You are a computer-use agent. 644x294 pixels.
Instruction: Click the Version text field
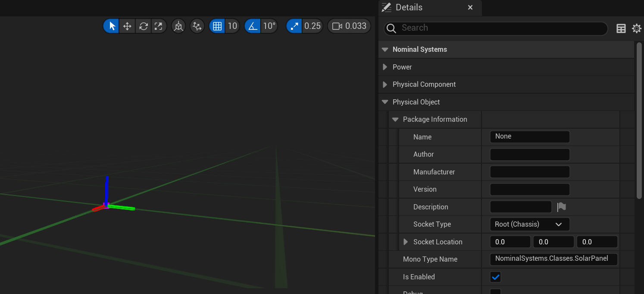point(530,190)
